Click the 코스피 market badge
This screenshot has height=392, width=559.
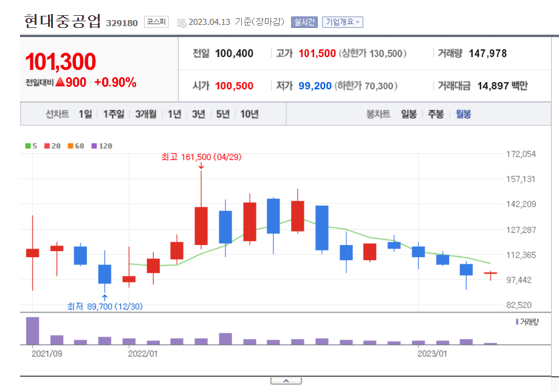tap(156, 22)
